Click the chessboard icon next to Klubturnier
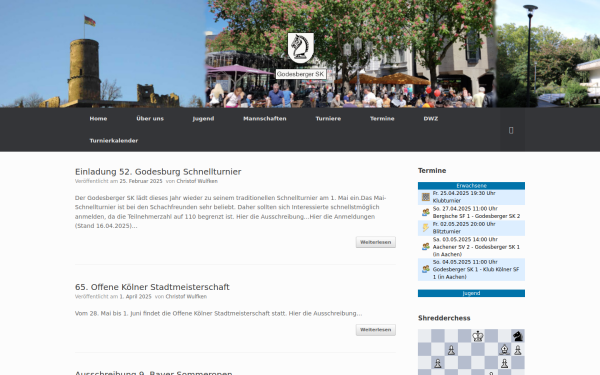Viewport: 600px width, 375px height. point(426,197)
